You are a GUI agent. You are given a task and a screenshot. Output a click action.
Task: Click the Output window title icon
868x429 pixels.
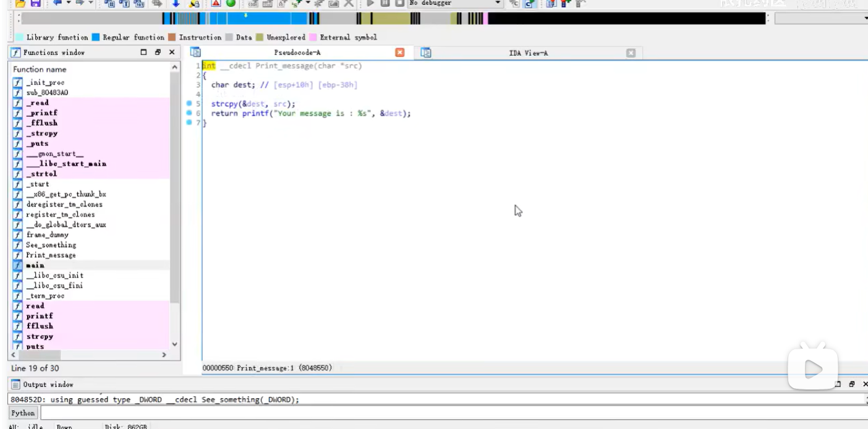[x=15, y=384]
